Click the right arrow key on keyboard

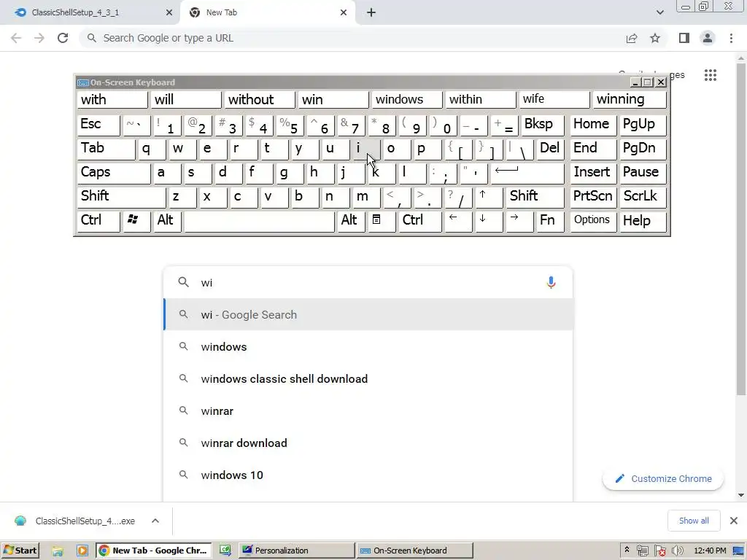pos(519,220)
